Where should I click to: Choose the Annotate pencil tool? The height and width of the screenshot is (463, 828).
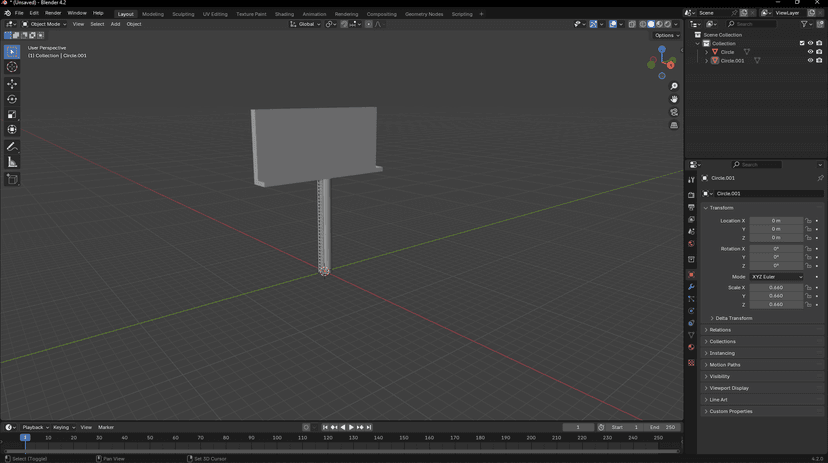click(12, 147)
